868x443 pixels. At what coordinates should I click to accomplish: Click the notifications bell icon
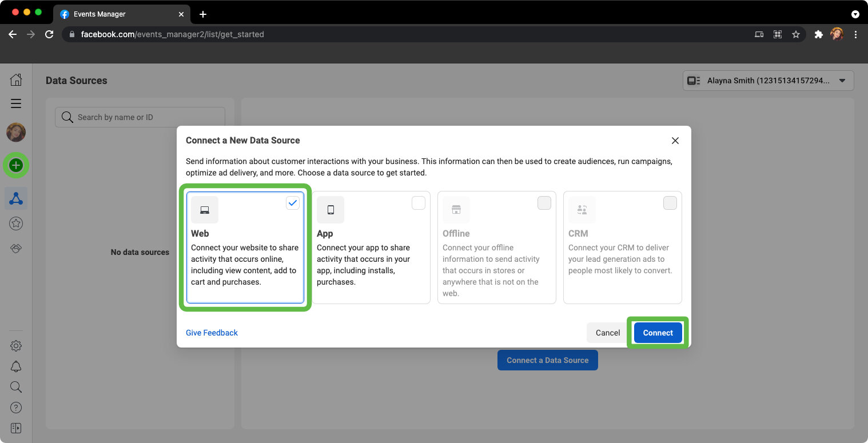(x=16, y=366)
